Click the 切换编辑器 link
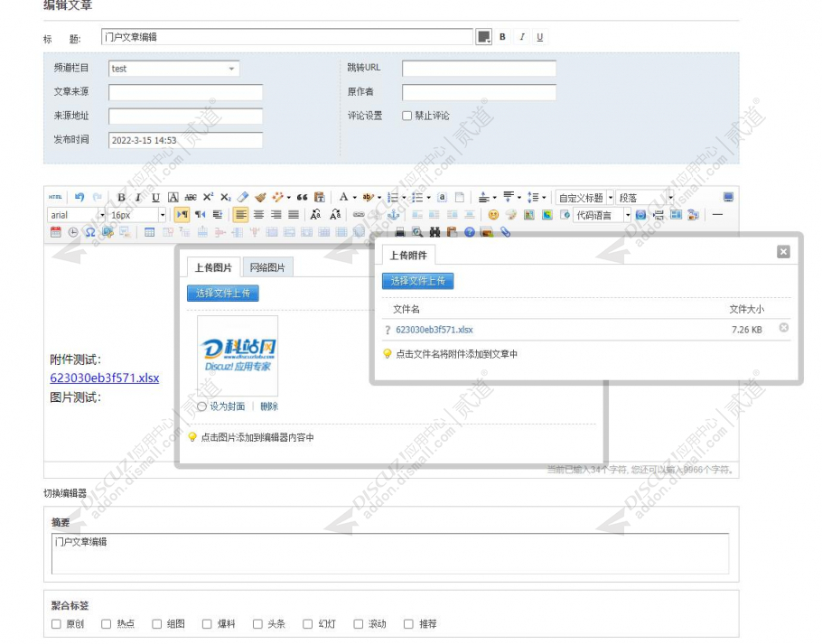 click(x=65, y=493)
